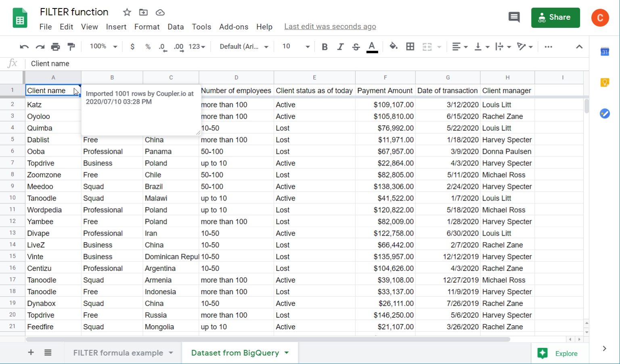Undo the last action
Screen dimensions: 620x364
(24, 46)
